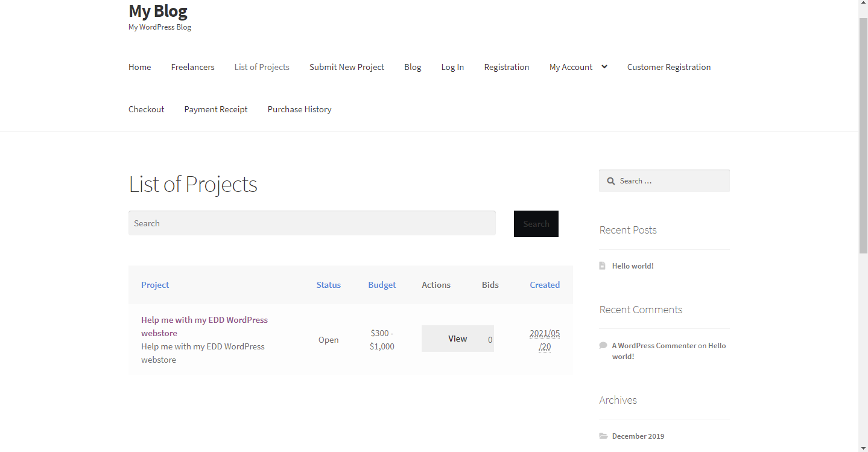Open the Checkout page
Image resolution: width=868 pixels, height=452 pixels.
(146, 109)
